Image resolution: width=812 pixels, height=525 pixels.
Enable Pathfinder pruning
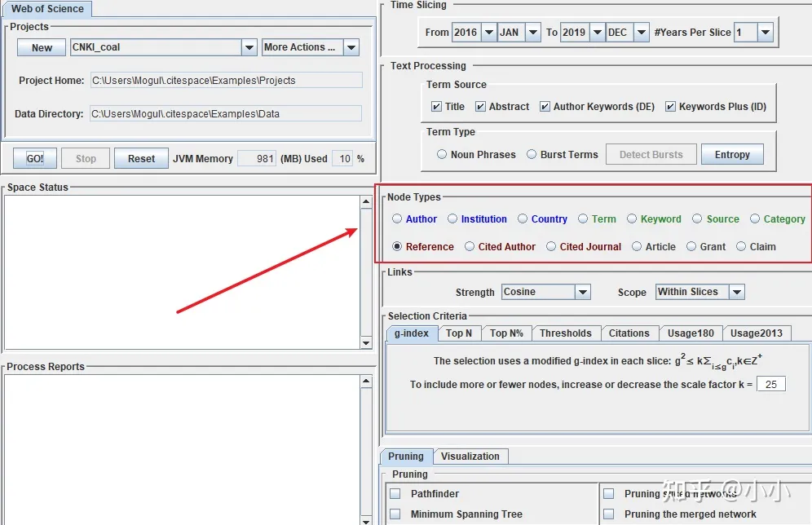coord(395,493)
